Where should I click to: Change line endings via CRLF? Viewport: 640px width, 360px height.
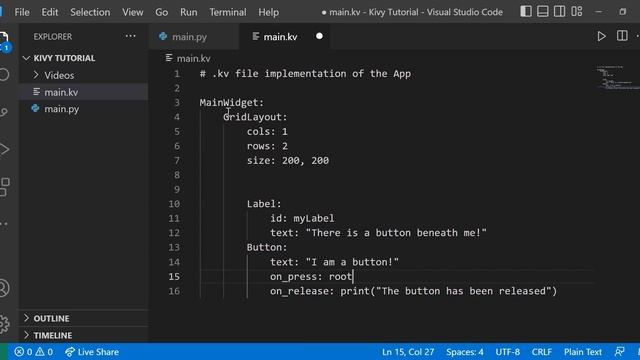(542, 352)
